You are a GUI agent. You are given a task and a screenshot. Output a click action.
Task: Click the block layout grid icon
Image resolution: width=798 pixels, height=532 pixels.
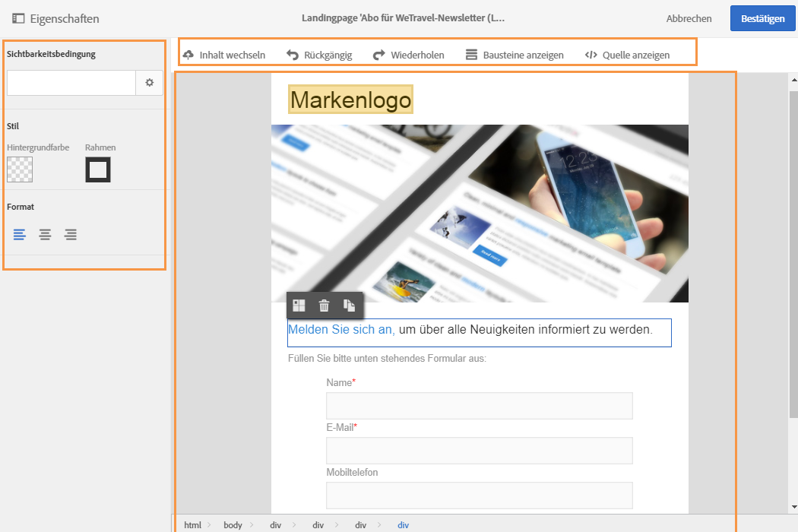[299, 306]
